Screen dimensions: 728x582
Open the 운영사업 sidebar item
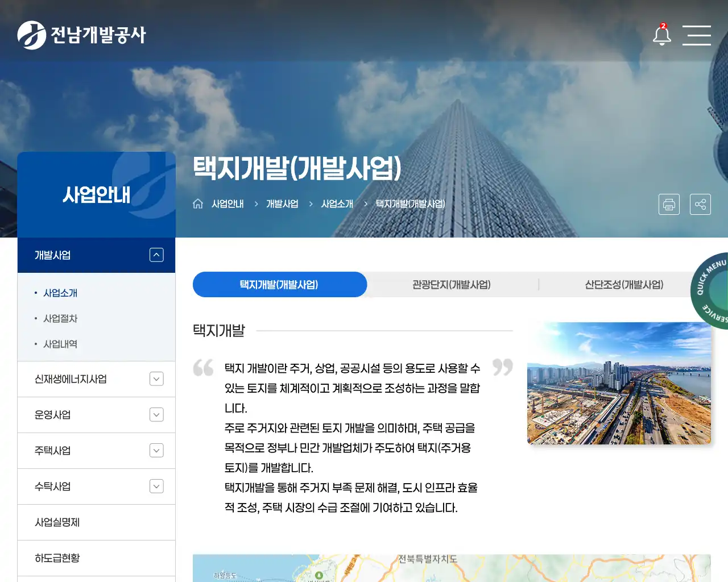(x=52, y=415)
